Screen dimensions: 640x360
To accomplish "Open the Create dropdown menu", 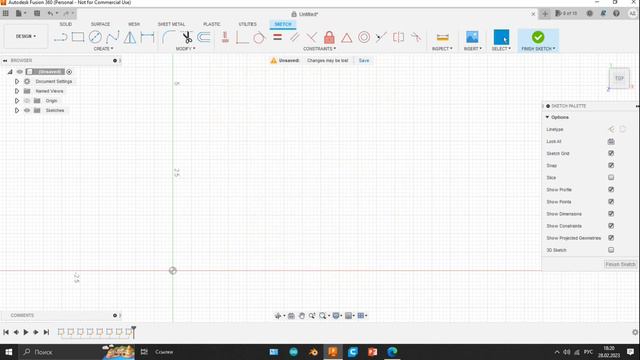I will 103,49.
